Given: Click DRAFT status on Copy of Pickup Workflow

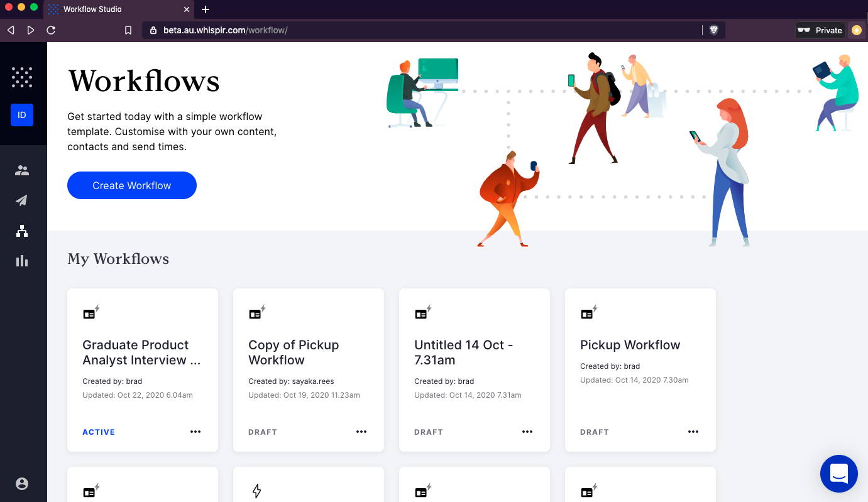Looking at the screenshot, I should (263, 432).
